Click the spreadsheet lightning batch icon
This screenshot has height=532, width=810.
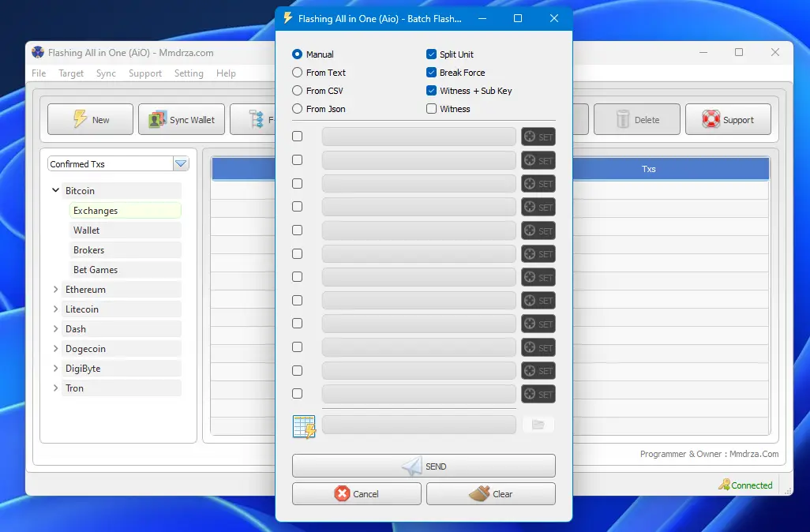pos(304,427)
